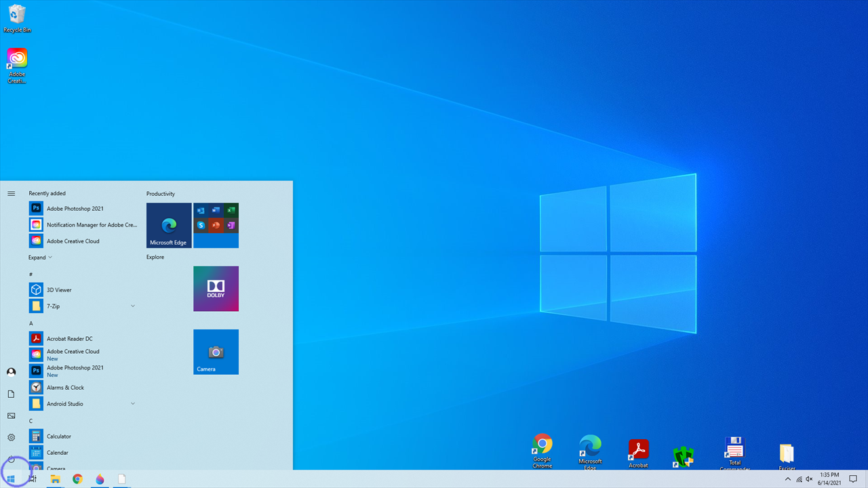868x488 pixels.
Task: Open the Documents shortcut in Start rail
Action: [11, 394]
